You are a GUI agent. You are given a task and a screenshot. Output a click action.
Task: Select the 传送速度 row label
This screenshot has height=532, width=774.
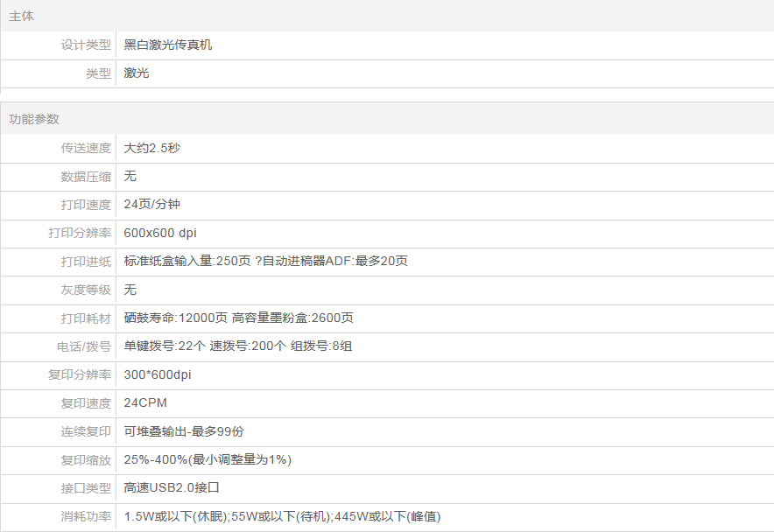coord(86,148)
